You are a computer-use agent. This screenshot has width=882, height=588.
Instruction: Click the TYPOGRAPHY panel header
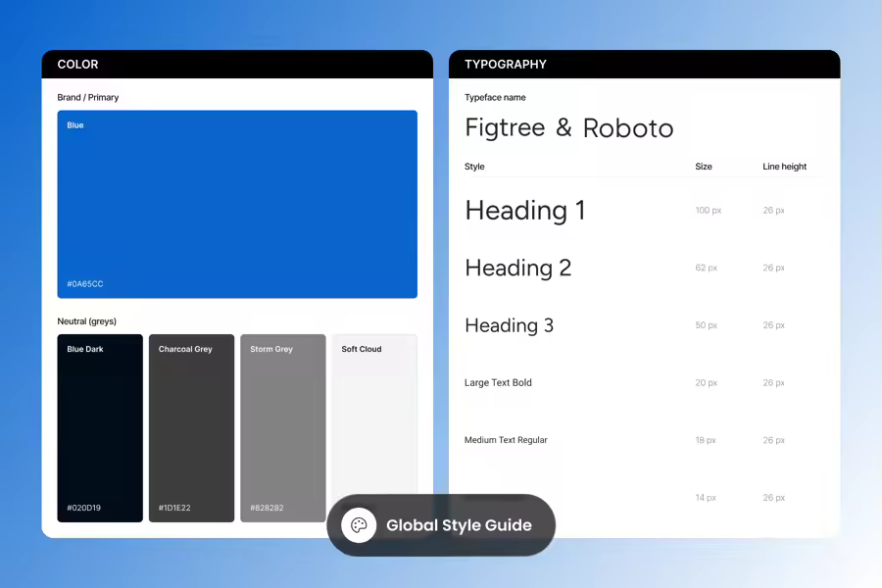coord(644,65)
